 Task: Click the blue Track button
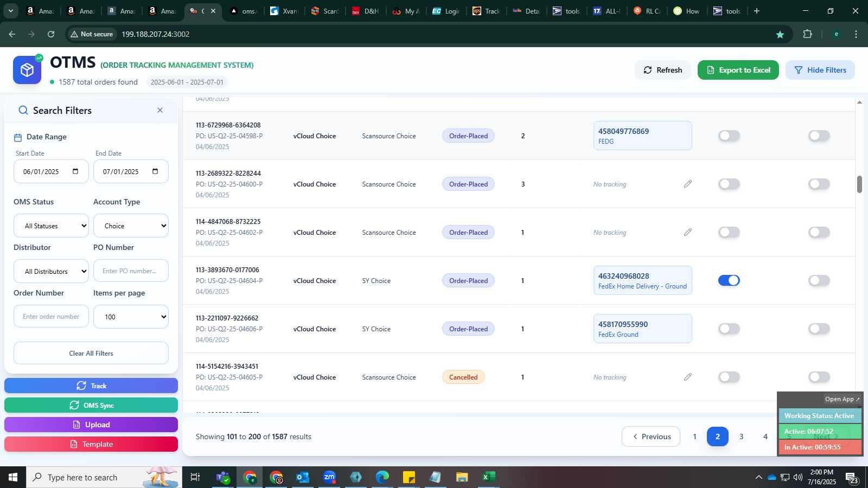pos(91,386)
